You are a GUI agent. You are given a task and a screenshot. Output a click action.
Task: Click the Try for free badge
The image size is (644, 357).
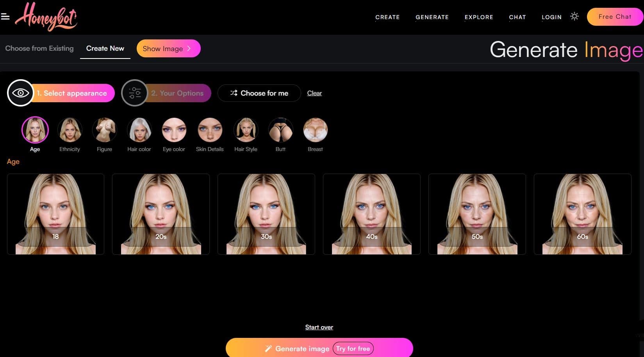coord(353,348)
